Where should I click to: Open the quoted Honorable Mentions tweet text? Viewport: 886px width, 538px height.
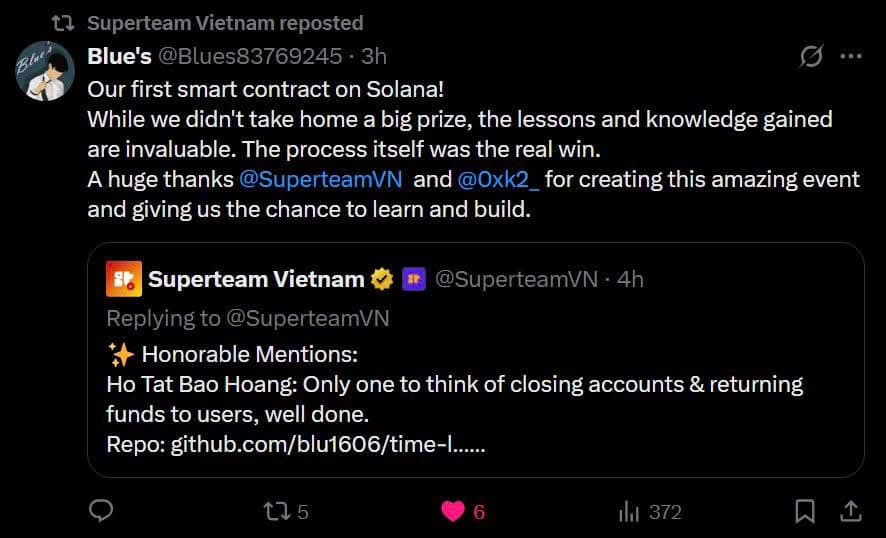point(454,384)
